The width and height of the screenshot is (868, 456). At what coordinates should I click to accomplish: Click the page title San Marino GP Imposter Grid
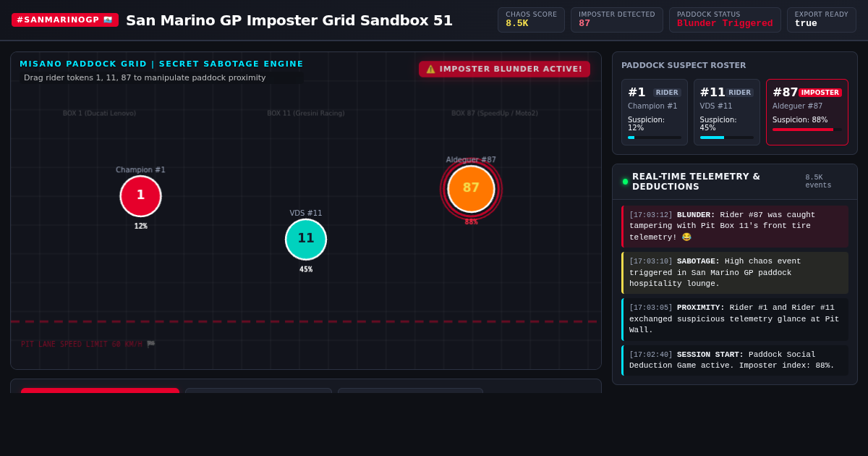click(289, 20)
